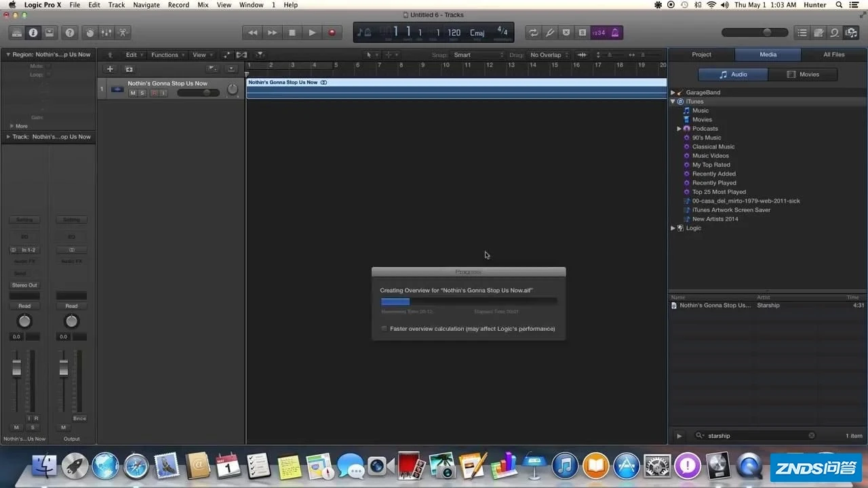Viewport: 868px width, 488px height.
Task: Toggle the Inspector info button
Action: pos(33,33)
